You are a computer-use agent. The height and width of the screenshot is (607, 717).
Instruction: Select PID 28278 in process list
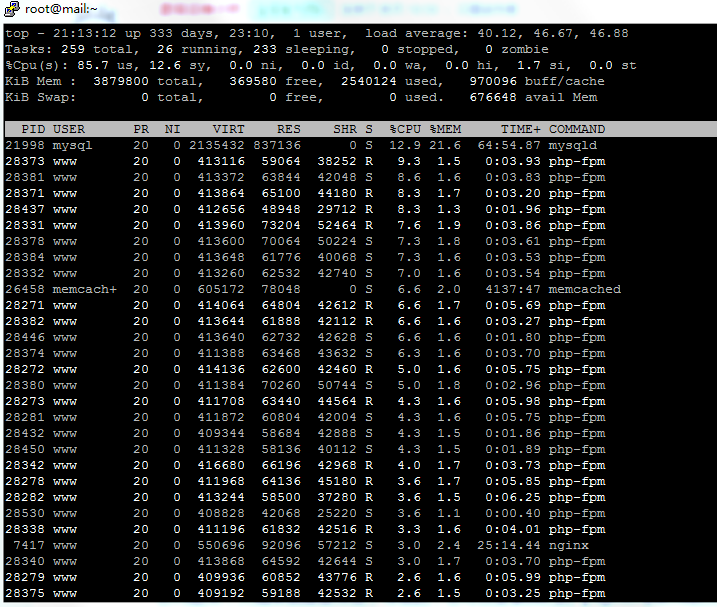tap(25, 482)
